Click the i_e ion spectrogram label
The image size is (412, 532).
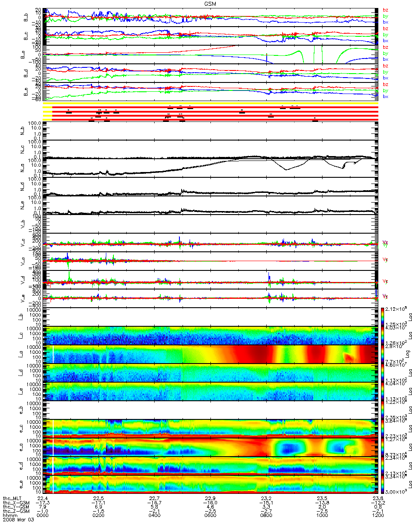pyautogui.click(x=20, y=391)
